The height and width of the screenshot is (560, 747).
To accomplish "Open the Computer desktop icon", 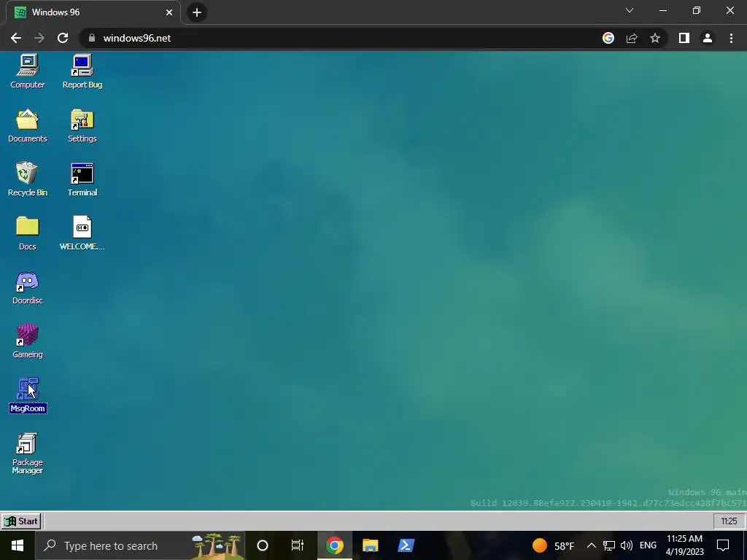I will point(28,71).
